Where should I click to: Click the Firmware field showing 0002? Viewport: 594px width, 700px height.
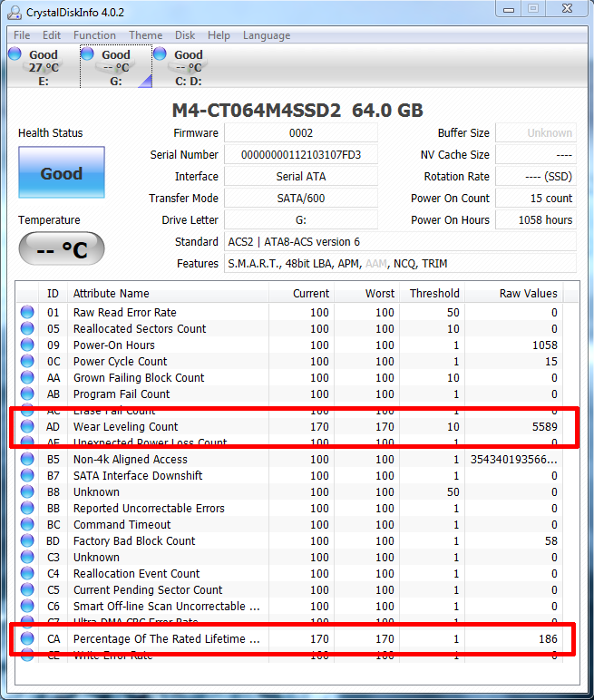[x=301, y=133]
